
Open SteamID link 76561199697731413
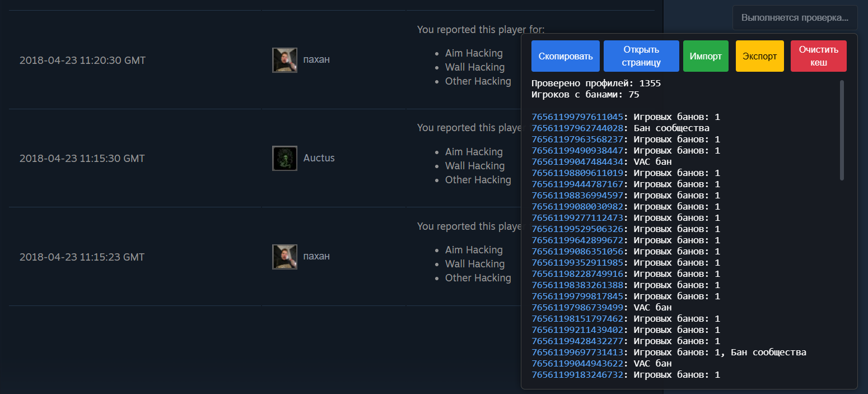click(x=577, y=353)
